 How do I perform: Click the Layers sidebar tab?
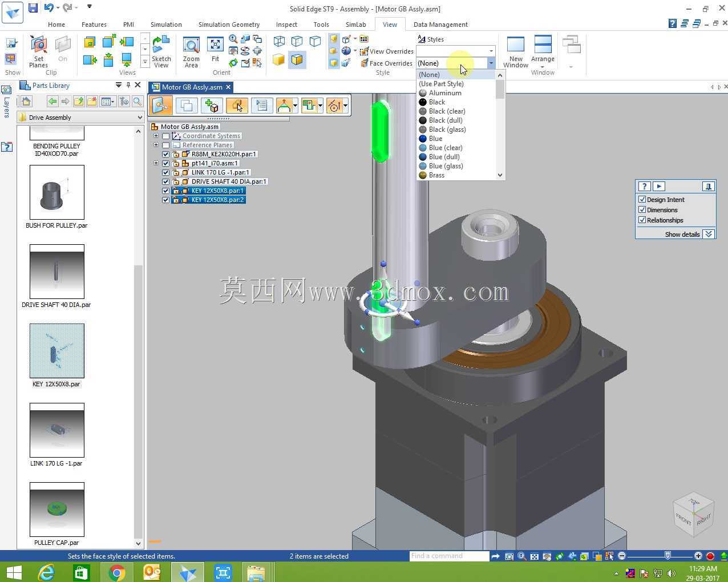tap(6, 102)
